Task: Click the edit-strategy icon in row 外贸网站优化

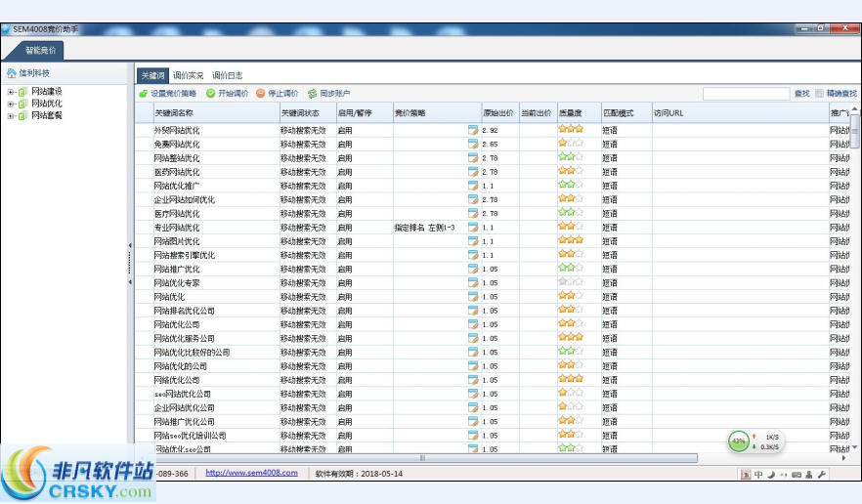Action: point(473,130)
